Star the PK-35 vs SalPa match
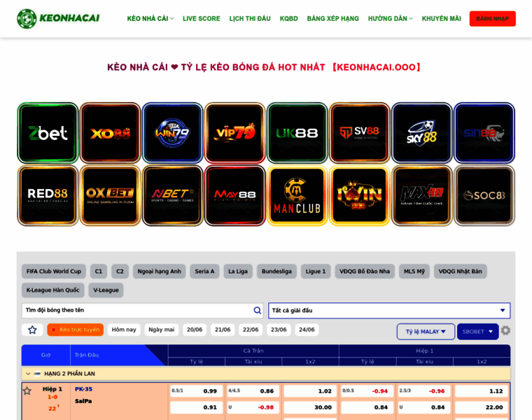Viewport: 532px width, 420px height. (27, 391)
